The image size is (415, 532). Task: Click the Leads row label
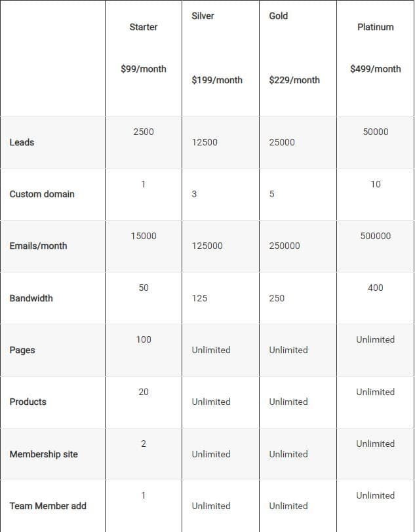tap(22, 142)
